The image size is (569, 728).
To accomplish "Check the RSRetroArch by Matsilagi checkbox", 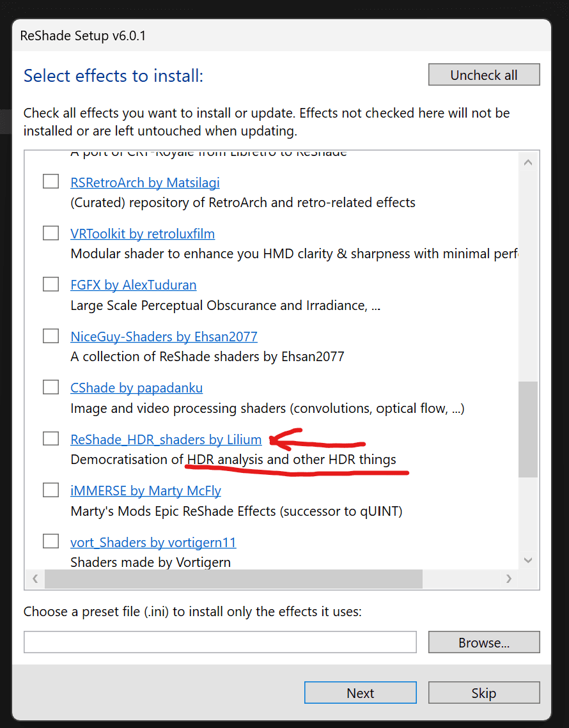I will 51,181.
